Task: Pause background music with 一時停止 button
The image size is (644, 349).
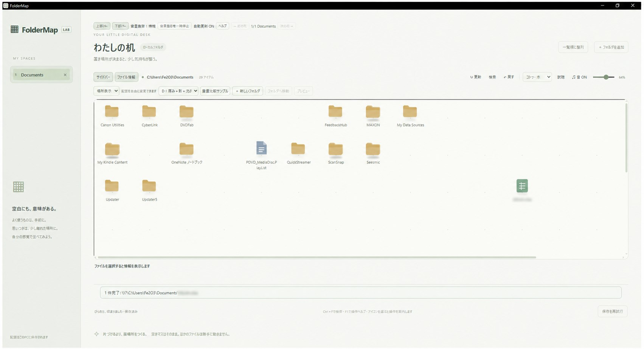Action: point(174,26)
